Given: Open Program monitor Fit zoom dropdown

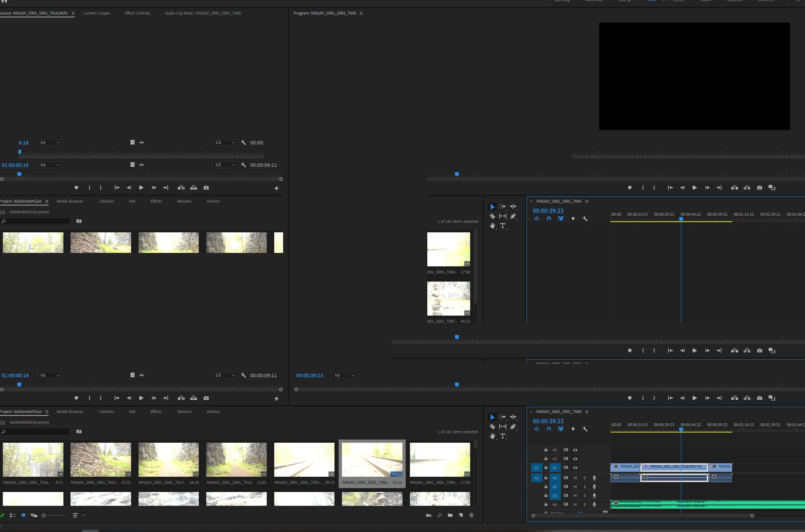Looking at the screenshot, I should pos(344,375).
